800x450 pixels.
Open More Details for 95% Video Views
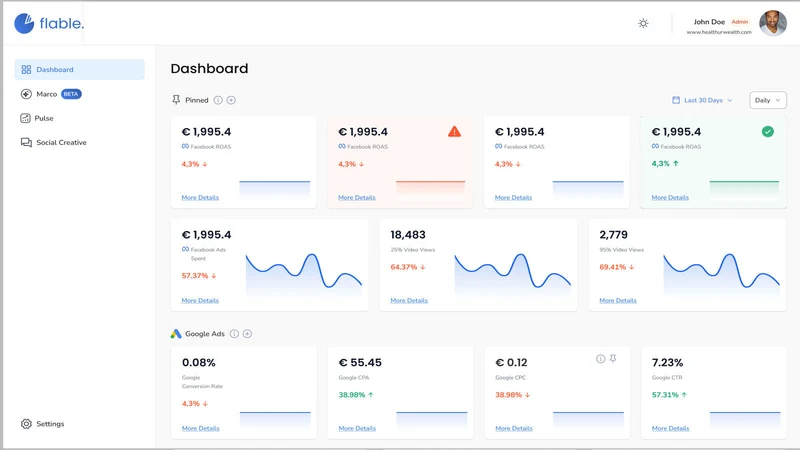click(x=618, y=301)
